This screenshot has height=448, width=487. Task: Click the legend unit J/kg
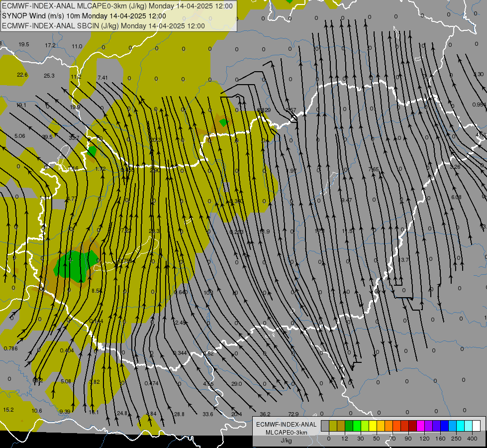click(287, 441)
